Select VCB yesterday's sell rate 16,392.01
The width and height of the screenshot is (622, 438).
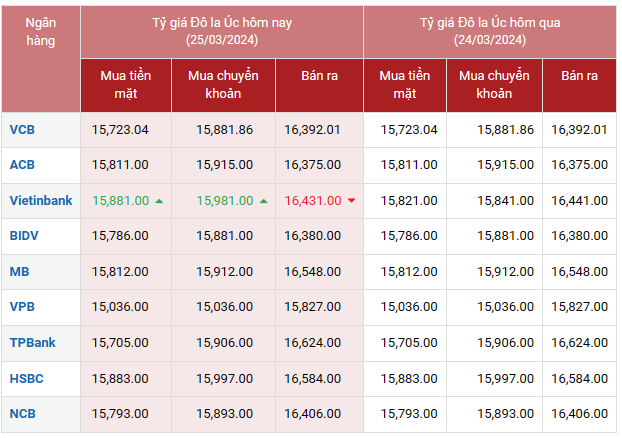click(580, 130)
